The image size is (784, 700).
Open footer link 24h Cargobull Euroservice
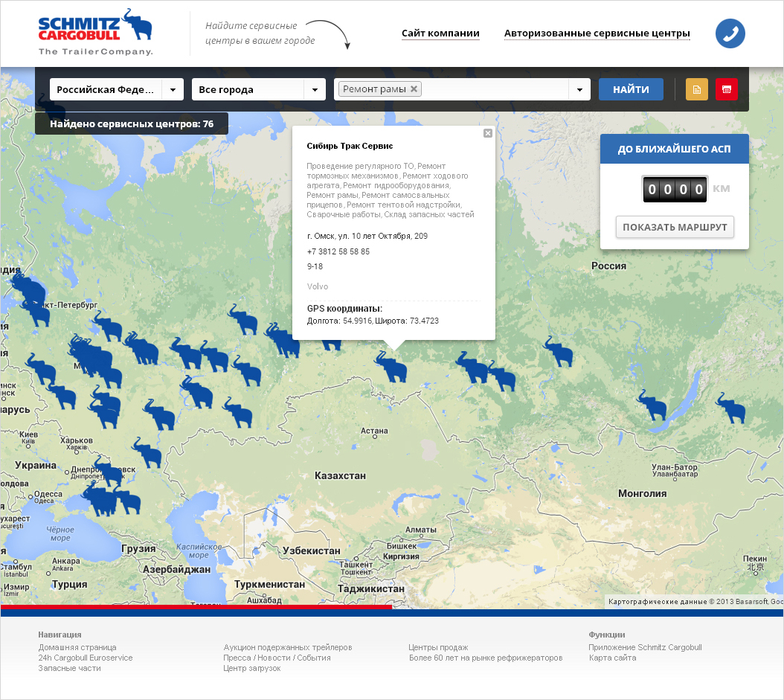pyautogui.click(x=86, y=658)
